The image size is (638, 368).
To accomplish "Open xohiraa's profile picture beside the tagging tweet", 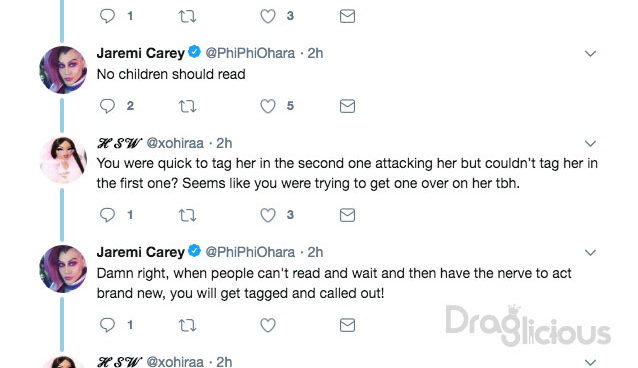I will [63, 160].
